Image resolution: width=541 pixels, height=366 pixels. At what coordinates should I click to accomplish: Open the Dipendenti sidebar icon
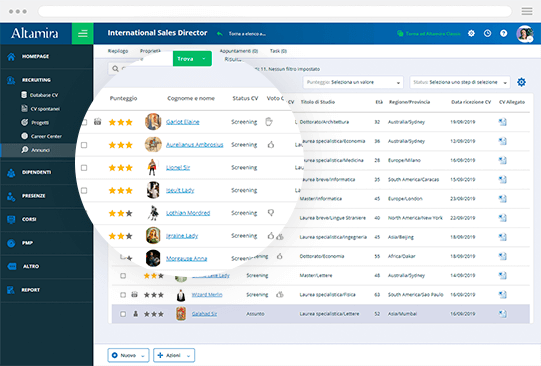pyautogui.click(x=11, y=172)
